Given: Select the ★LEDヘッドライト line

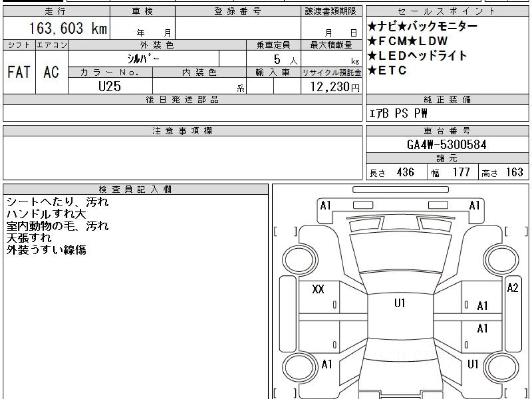Looking at the screenshot, I should tap(417, 56).
